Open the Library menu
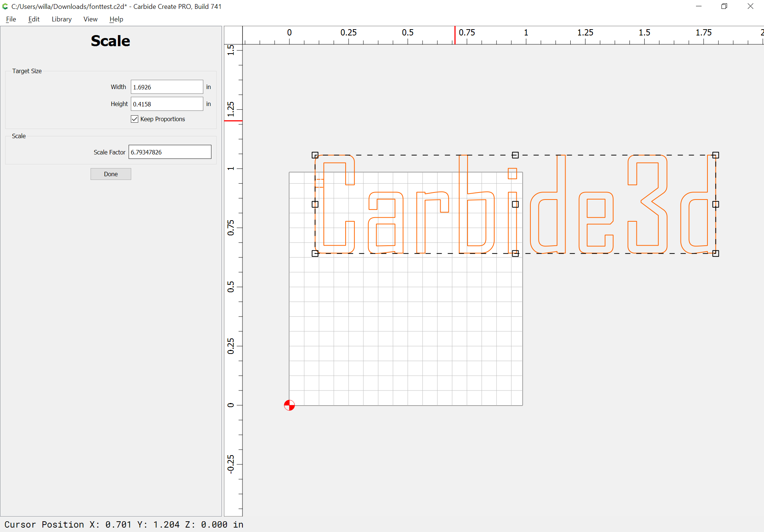This screenshot has height=532, width=764. 61,19
